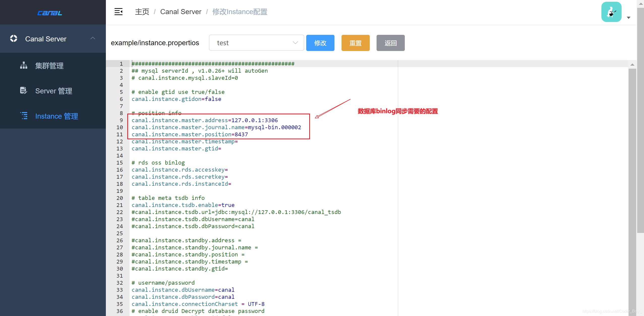Open Instance 管理 menu item

click(53, 116)
